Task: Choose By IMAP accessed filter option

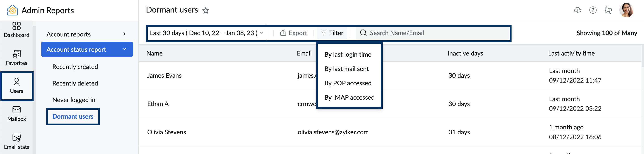Action: (x=350, y=97)
